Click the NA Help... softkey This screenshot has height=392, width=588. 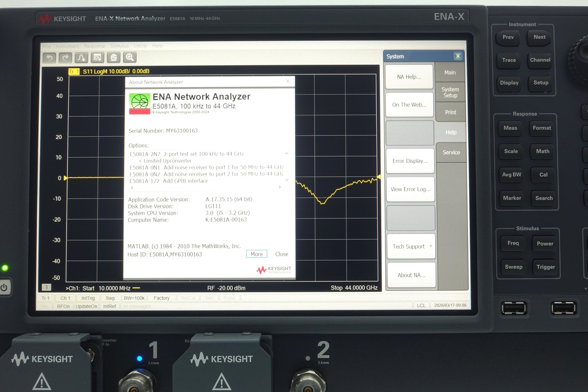pos(409,77)
